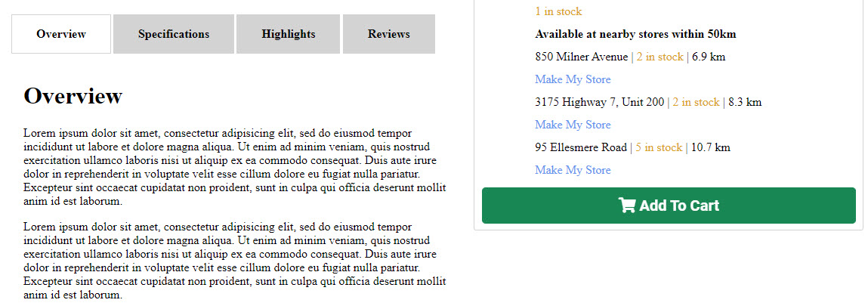Show the Reviews tab

(x=389, y=34)
